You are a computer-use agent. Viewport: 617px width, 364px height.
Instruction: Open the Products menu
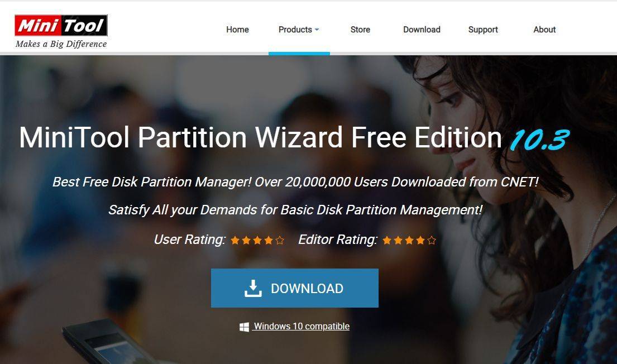295,30
